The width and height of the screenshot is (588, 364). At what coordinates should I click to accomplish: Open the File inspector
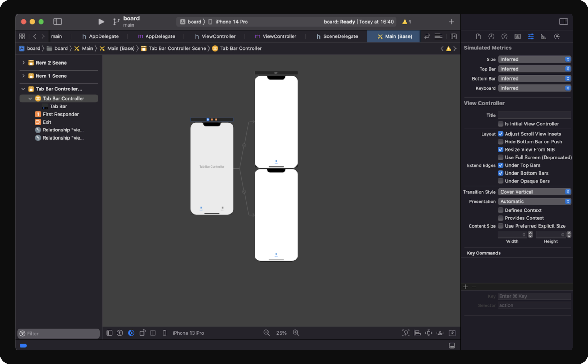coord(478,36)
